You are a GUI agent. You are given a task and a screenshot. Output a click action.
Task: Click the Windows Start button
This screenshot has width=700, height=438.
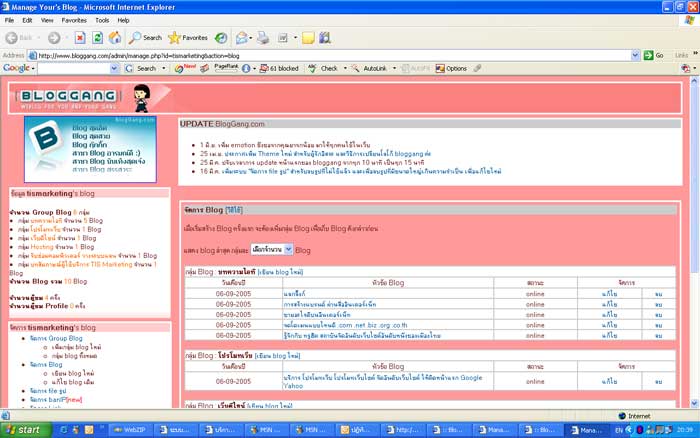click(x=25, y=430)
